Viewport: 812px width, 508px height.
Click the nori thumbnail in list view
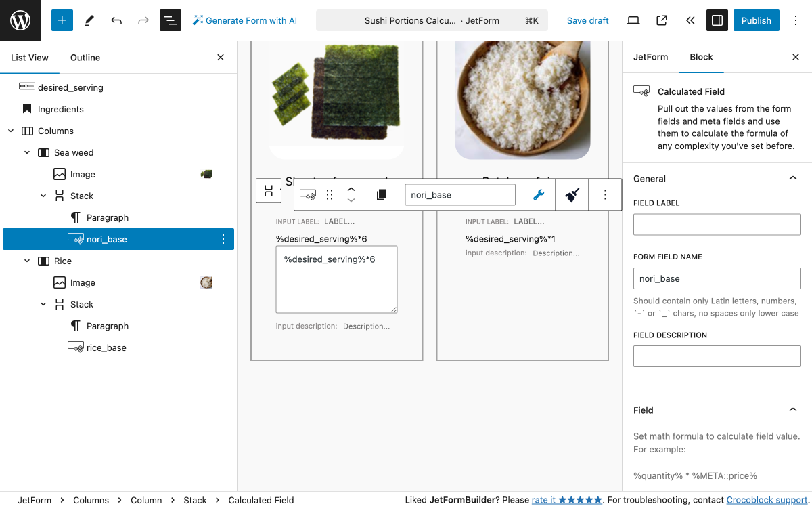[207, 174]
